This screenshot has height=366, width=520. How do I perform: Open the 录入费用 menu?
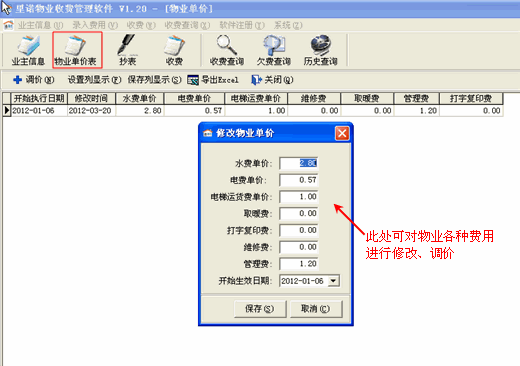(95, 25)
